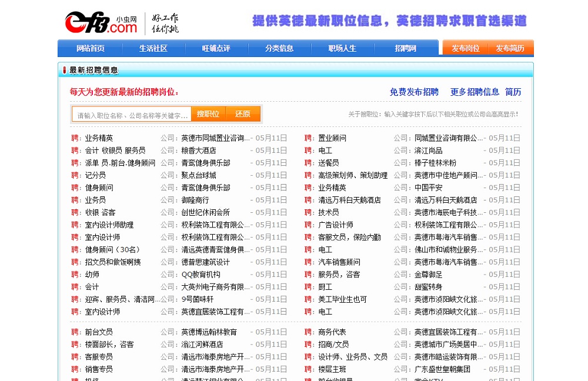Viewport: 588px width, 381px height.
Task: Open the 前台文员 job listing
Action: (x=99, y=332)
